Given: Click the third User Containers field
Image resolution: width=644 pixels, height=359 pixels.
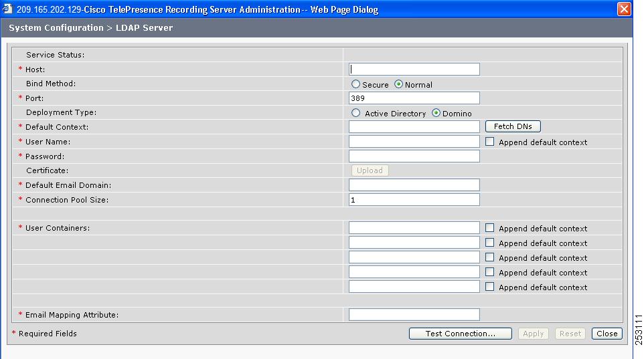Looking at the screenshot, I should [414, 257].
